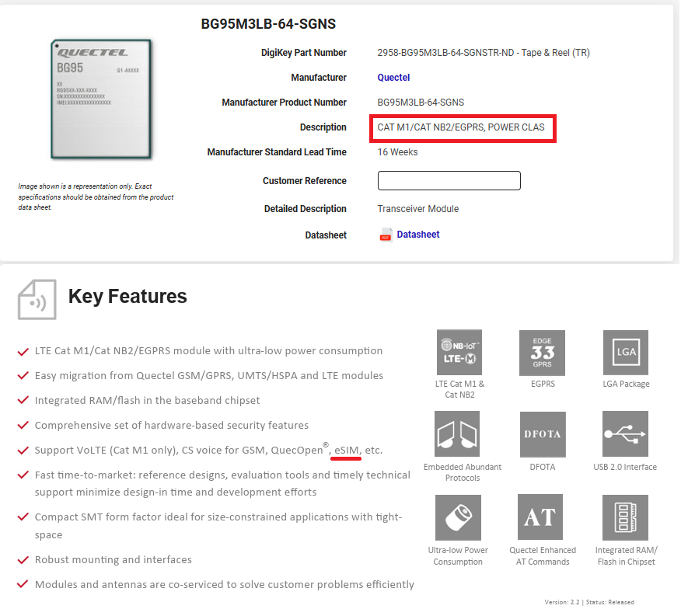This screenshot has height=616, width=681.
Task: Open the Quectel manufacturer link
Action: pyautogui.click(x=393, y=78)
